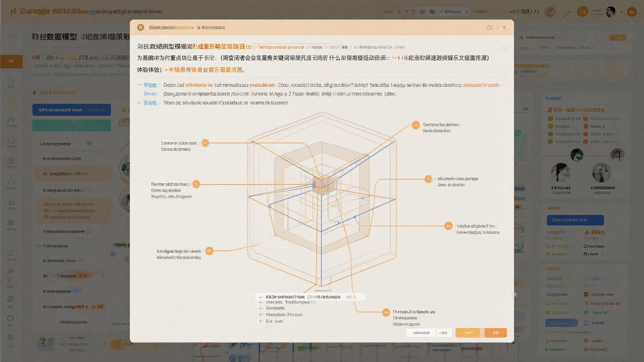Click the copy icon in dialog header
This screenshot has height=362, width=644.
[489, 27]
